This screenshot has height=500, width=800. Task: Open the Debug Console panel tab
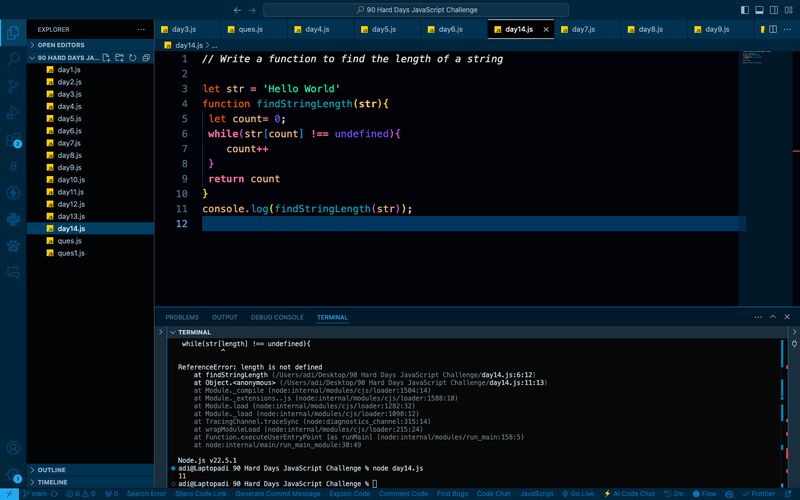point(277,317)
